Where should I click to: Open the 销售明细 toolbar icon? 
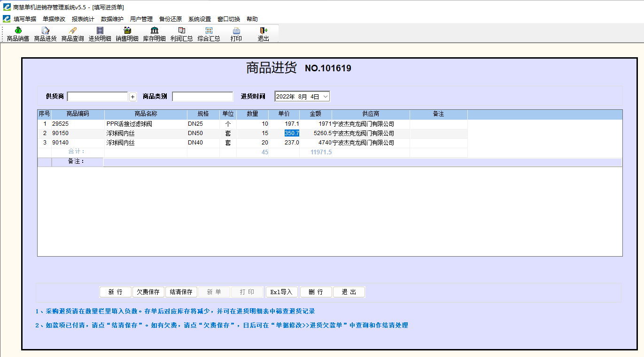(127, 34)
